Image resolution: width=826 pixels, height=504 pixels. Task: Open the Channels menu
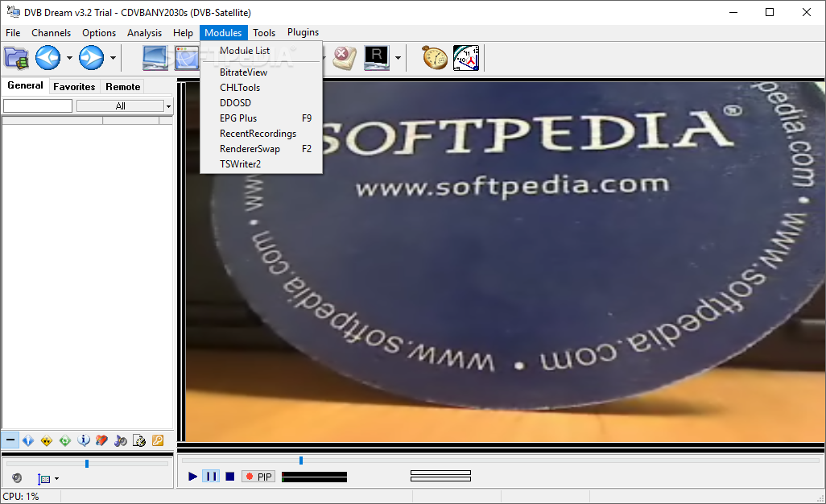coord(51,33)
